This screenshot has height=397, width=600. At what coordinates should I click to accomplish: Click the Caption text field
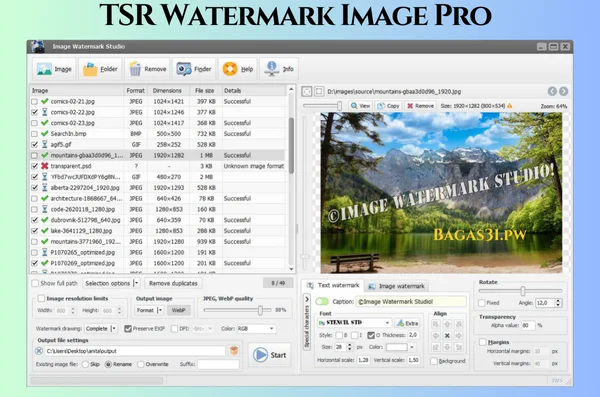point(411,302)
